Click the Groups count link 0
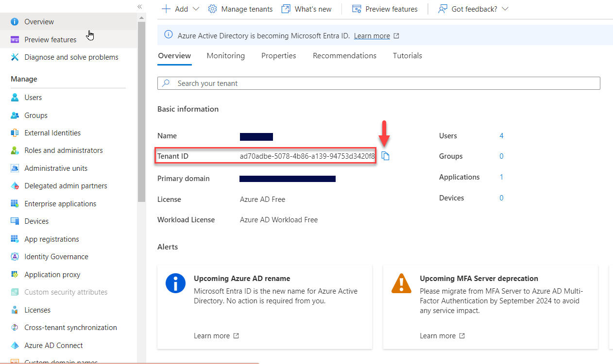This screenshot has width=613, height=364. point(502,156)
